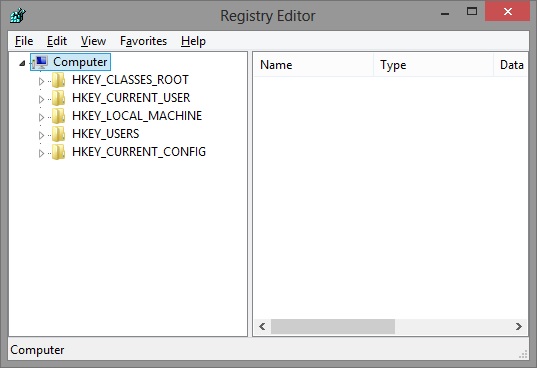The image size is (537, 368).
Task: Click the resize grip in status bar corner
Action: 523,354
